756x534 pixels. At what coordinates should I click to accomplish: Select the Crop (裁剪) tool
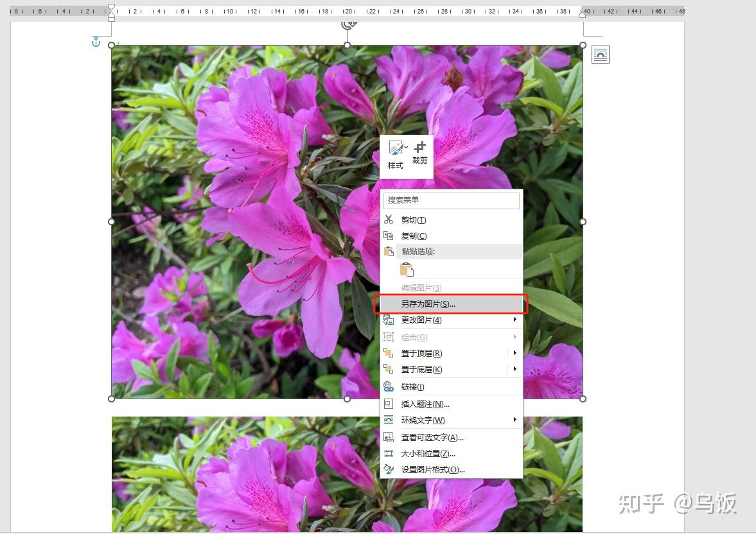click(420, 153)
